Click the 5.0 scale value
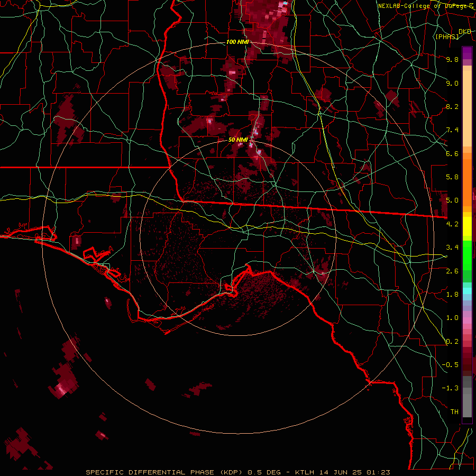This screenshot has width=476, height=476. pos(452,200)
